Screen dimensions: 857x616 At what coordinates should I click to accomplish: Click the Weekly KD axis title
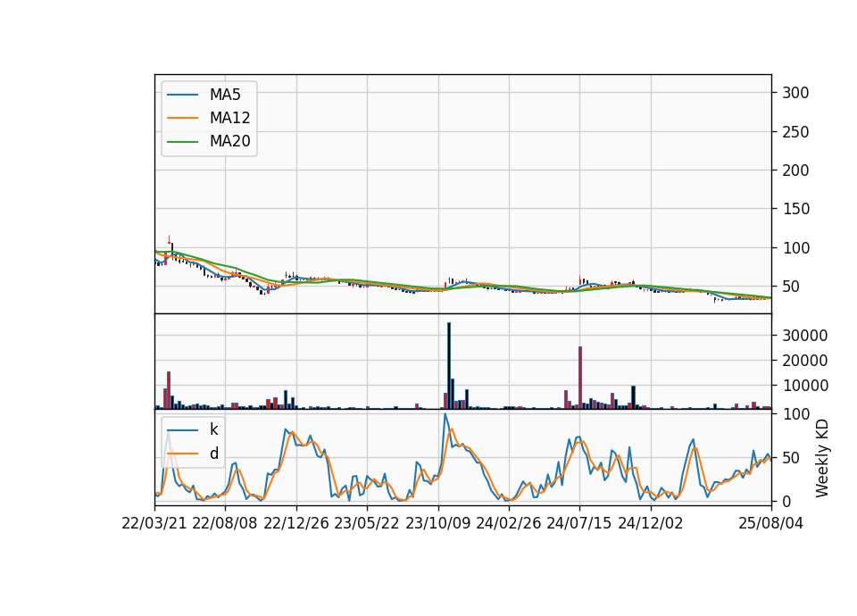821,459
